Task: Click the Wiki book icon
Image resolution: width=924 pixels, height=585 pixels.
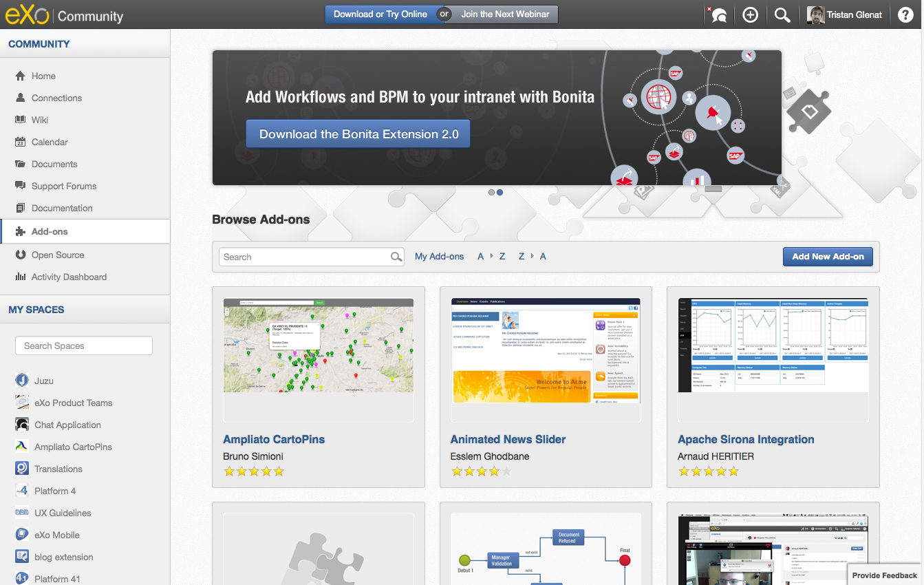Action: click(20, 120)
